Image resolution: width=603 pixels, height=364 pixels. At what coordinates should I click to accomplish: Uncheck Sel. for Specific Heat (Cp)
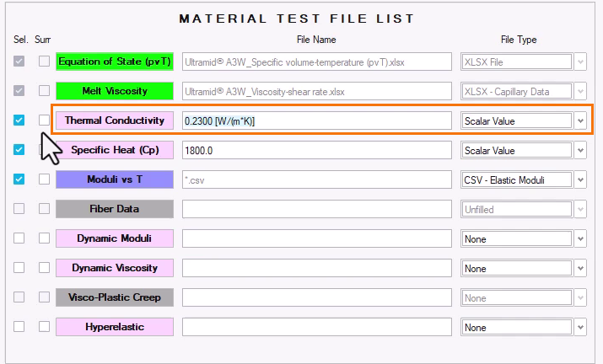click(19, 149)
